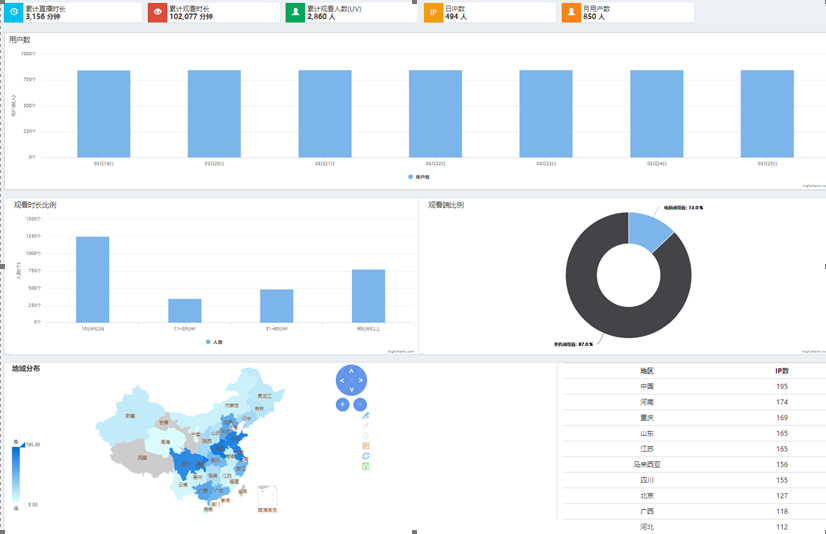This screenshot has height=534, width=826.
Task: Click the 观看端比例 chart title
Action: [x=446, y=205]
